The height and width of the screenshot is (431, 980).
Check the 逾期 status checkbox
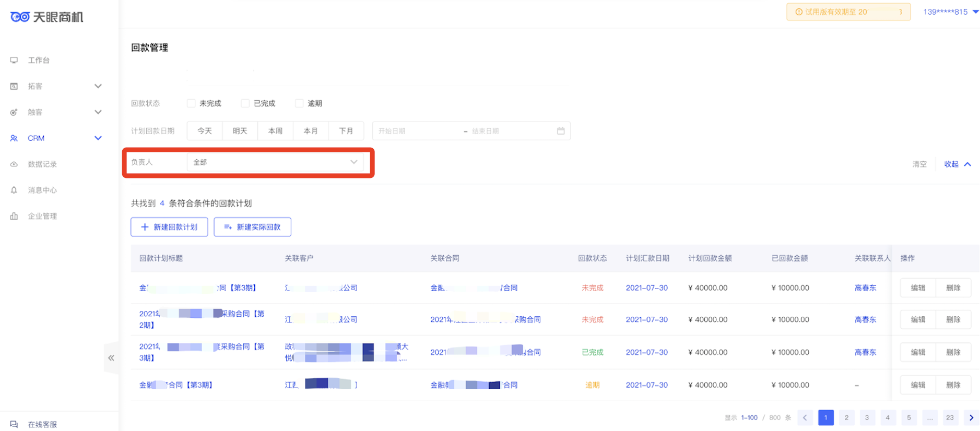coord(299,103)
